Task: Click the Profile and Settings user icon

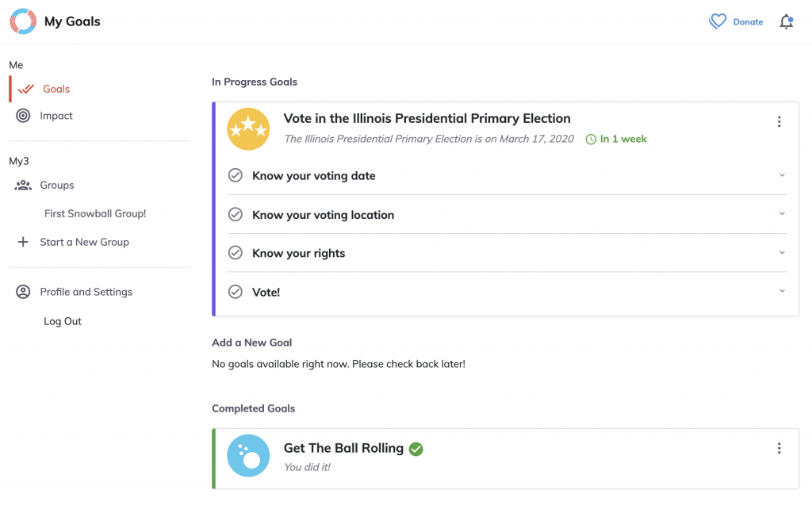Action: pyautogui.click(x=24, y=293)
